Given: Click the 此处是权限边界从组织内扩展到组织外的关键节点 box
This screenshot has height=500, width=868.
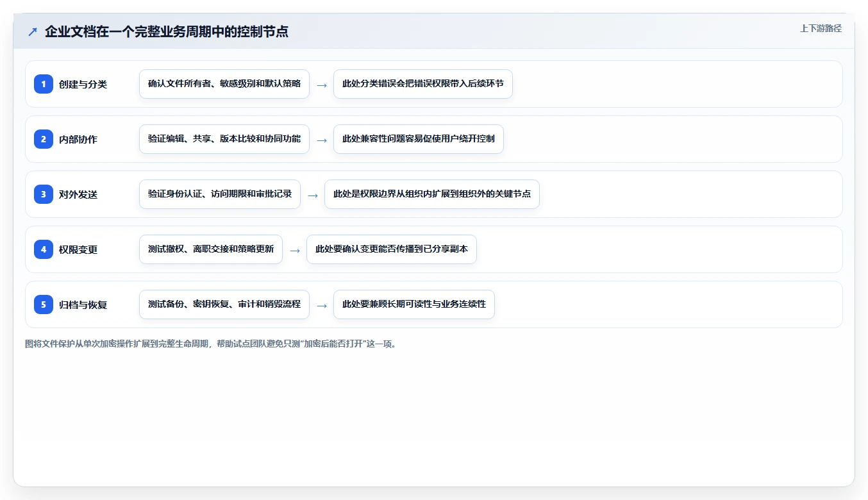Looking at the screenshot, I should pos(432,194).
